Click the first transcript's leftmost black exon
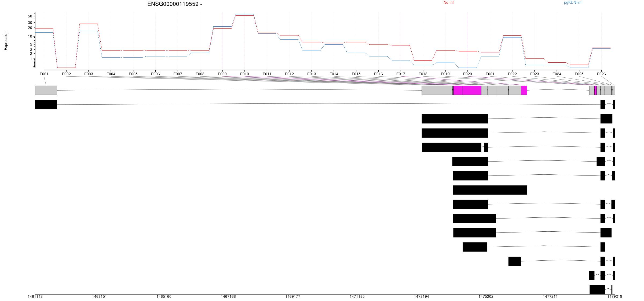 click(46, 105)
